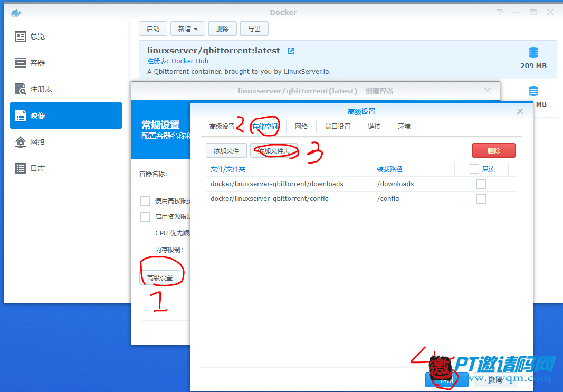563x392 pixels.
Task: Go to the 容器 containers section icon
Action: 21,62
